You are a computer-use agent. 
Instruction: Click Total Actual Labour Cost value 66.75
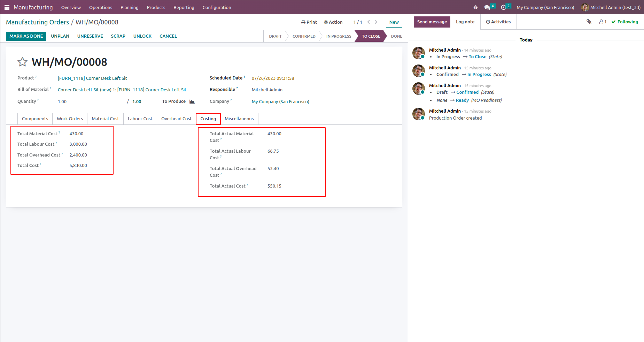coord(273,151)
